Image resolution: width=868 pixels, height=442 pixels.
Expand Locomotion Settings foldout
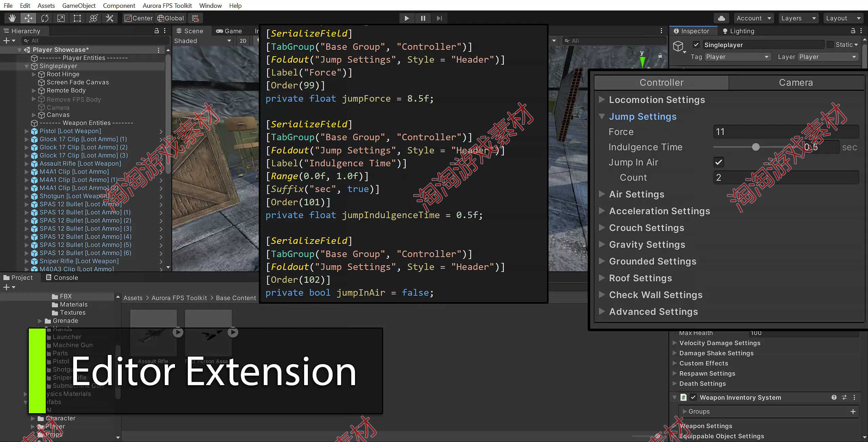tap(602, 100)
